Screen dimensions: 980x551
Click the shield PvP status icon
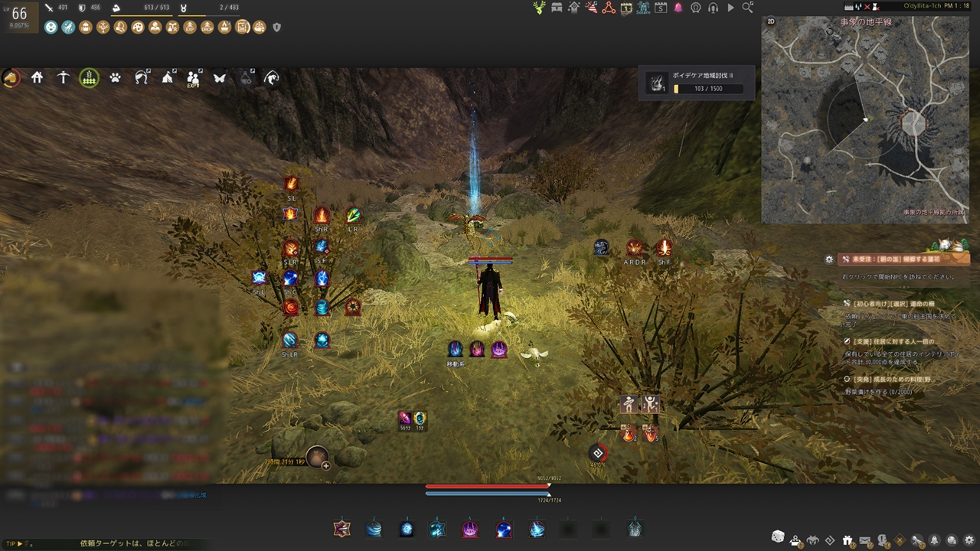[x=276, y=27]
